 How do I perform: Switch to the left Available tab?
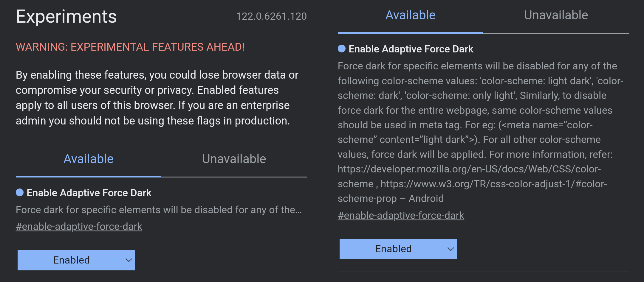point(89,159)
